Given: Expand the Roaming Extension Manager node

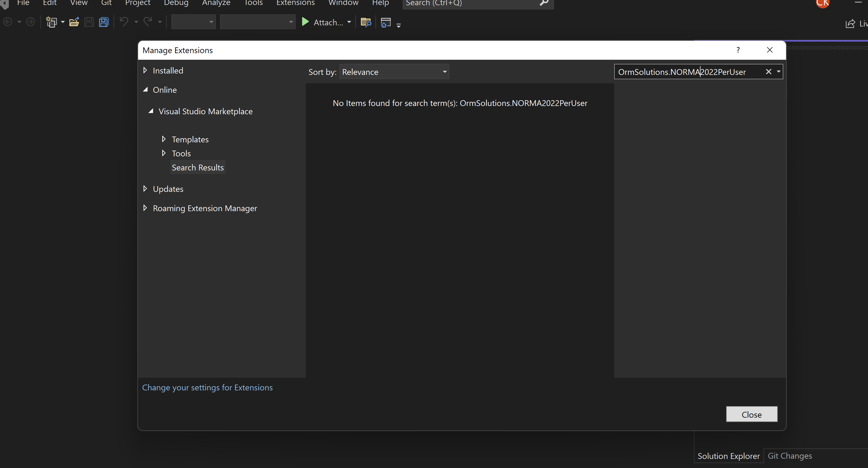Looking at the screenshot, I should coord(145,208).
